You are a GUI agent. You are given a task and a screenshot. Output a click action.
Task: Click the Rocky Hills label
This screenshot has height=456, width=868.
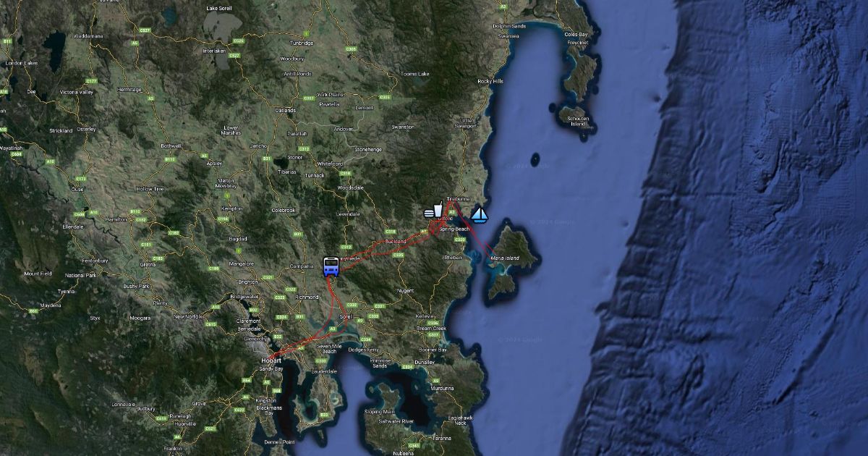(490, 81)
